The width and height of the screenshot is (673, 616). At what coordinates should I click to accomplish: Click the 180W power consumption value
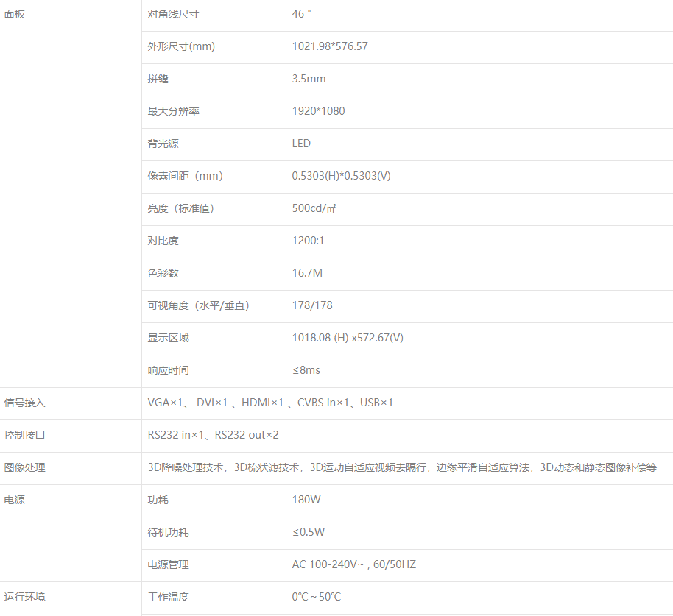(306, 500)
